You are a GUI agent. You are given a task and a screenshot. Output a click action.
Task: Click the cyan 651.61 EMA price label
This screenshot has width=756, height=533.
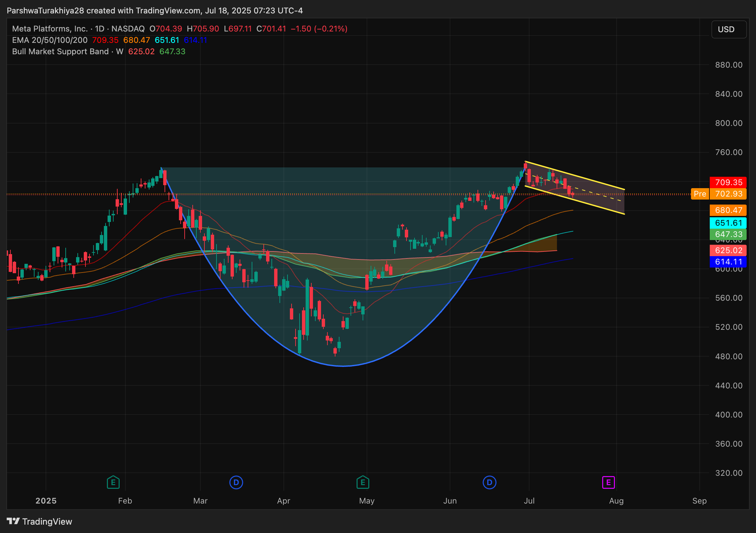(x=728, y=223)
